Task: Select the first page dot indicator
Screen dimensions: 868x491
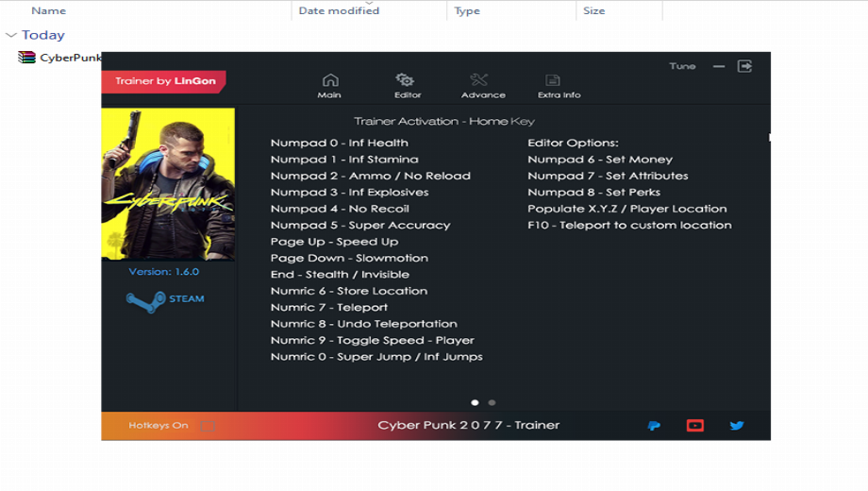Action: tap(475, 403)
